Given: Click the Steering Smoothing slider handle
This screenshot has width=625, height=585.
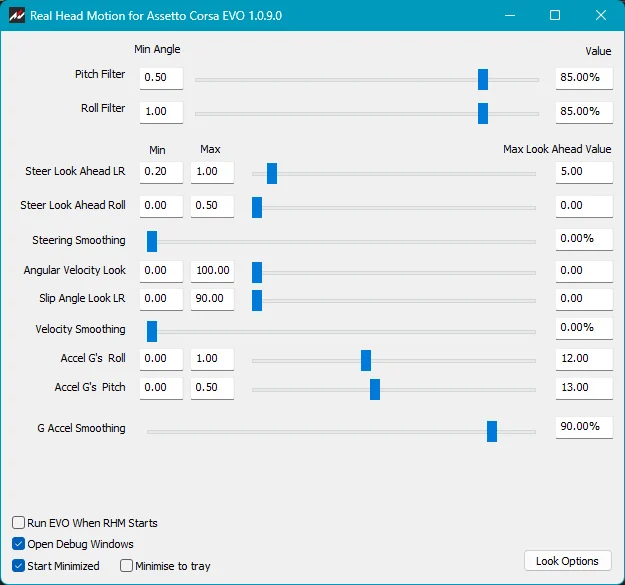Looking at the screenshot, I should click(152, 241).
